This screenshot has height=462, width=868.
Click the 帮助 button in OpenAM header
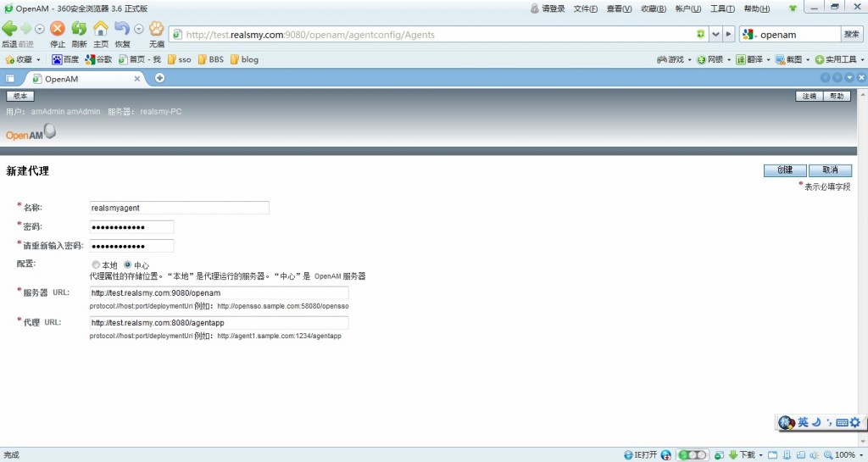[837, 96]
